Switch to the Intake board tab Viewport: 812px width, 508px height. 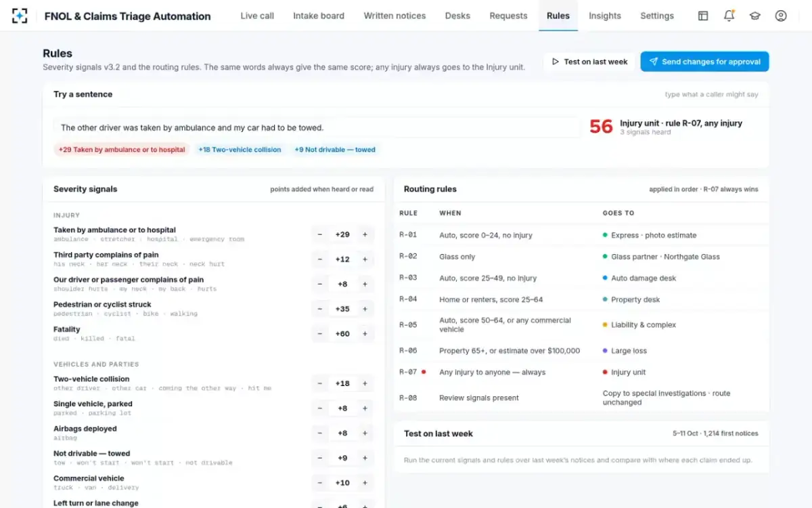click(319, 16)
